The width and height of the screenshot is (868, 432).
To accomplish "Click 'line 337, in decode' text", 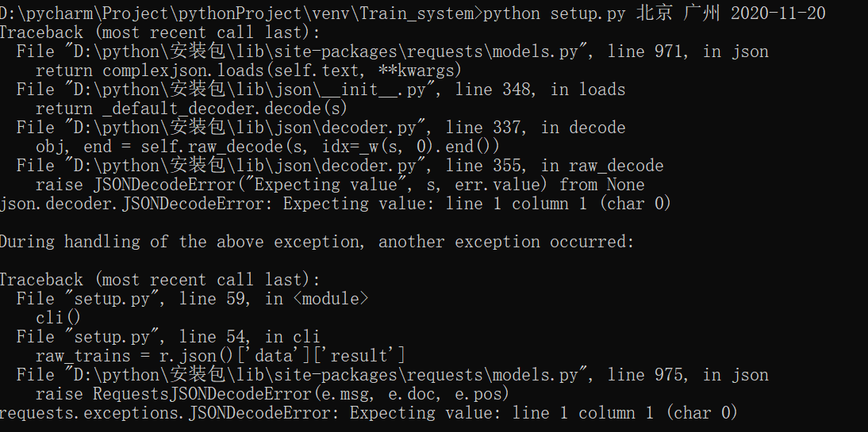I will (x=536, y=128).
